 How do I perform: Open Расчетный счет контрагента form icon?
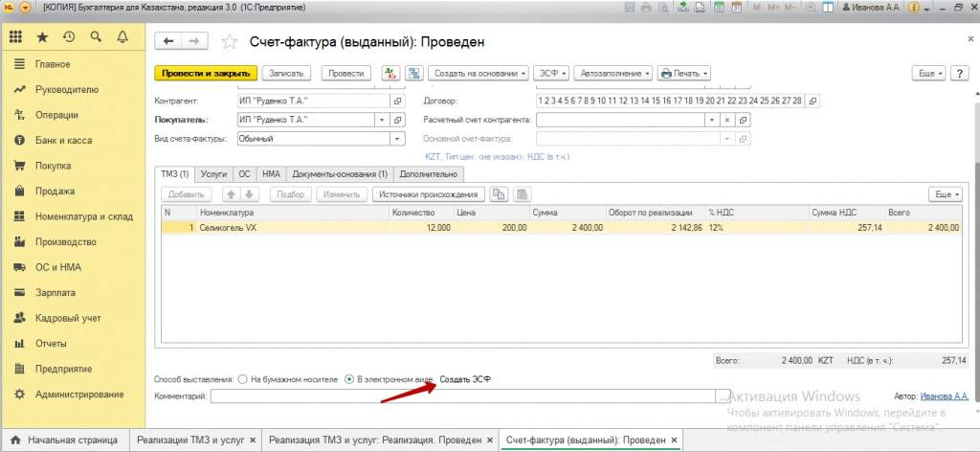pyautogui.click(x=744, y=120)
